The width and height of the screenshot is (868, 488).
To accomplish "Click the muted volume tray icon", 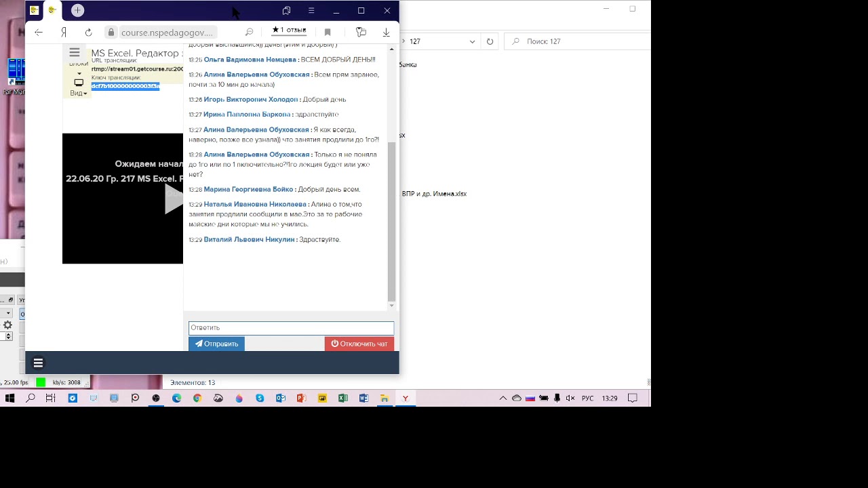I will 570,399.
